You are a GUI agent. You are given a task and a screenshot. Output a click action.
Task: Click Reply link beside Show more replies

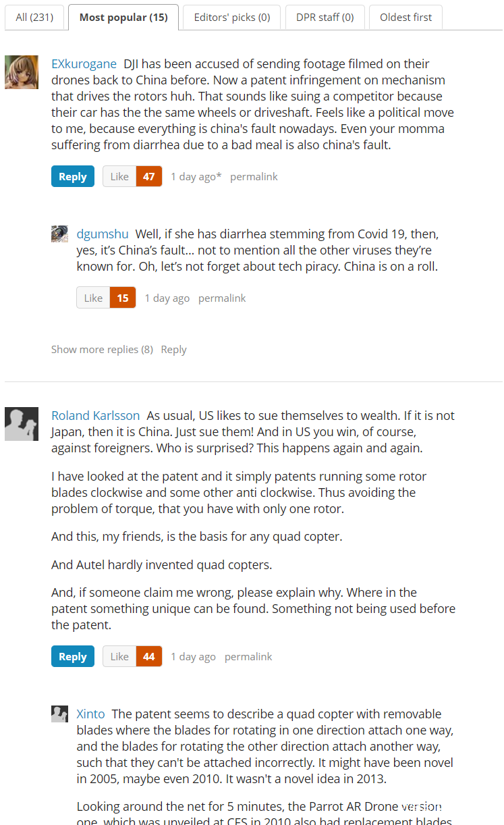[174, 350]
